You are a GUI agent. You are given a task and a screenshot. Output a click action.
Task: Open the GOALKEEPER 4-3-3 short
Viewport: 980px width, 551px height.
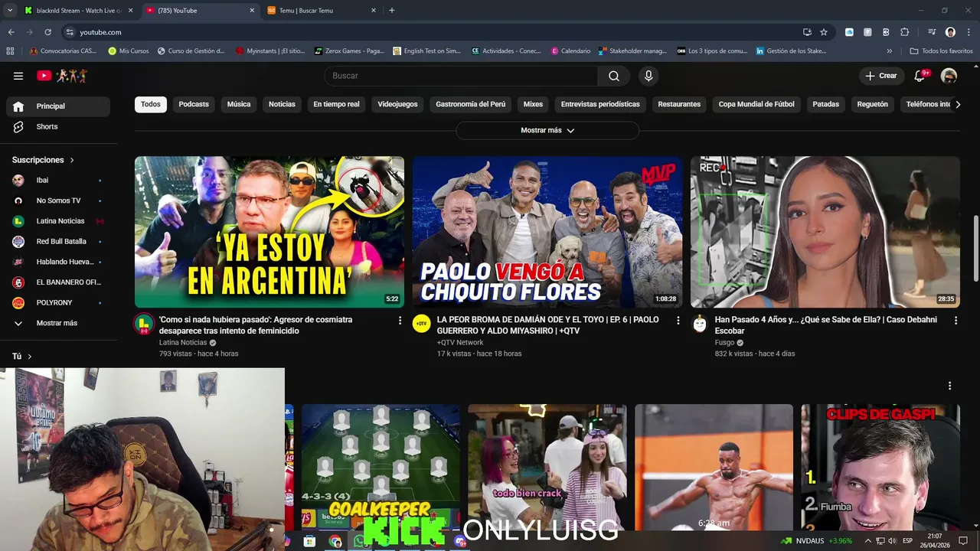coord(381,467)
